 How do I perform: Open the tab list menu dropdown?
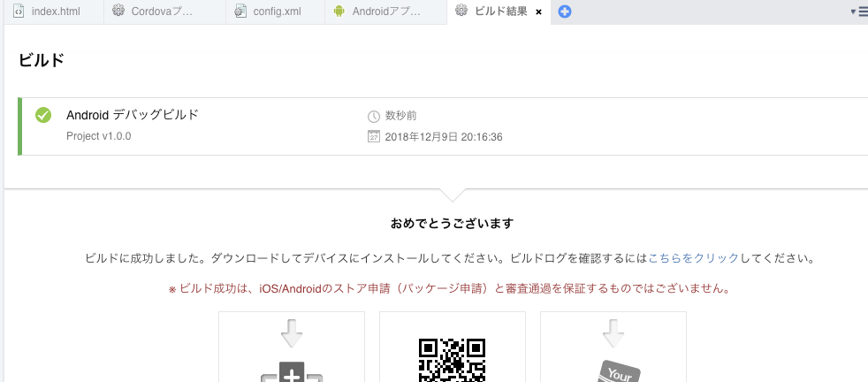pyautogui.click(x=858, y=11)
